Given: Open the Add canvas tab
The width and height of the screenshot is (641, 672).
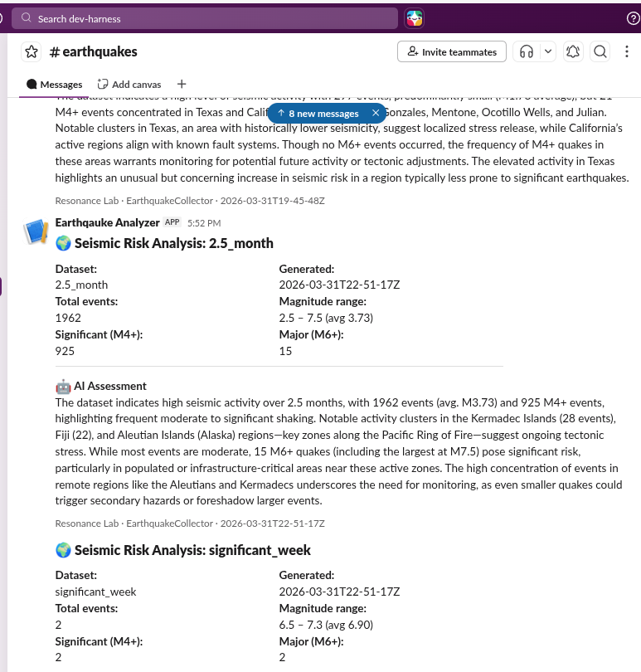Looking at the screenshot, I should pyautogui.click(x=129, y=84).
